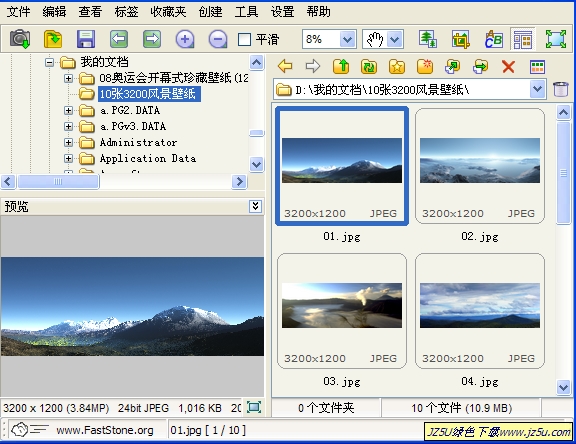Save image with the floppy disk icon

86,39
